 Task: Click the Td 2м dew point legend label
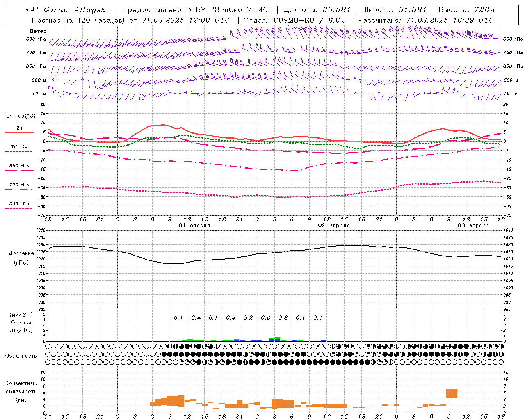tap(19, 146)
